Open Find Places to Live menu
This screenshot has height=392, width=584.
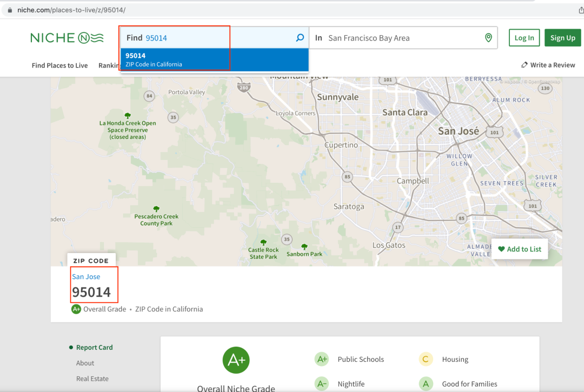(59, 65)
